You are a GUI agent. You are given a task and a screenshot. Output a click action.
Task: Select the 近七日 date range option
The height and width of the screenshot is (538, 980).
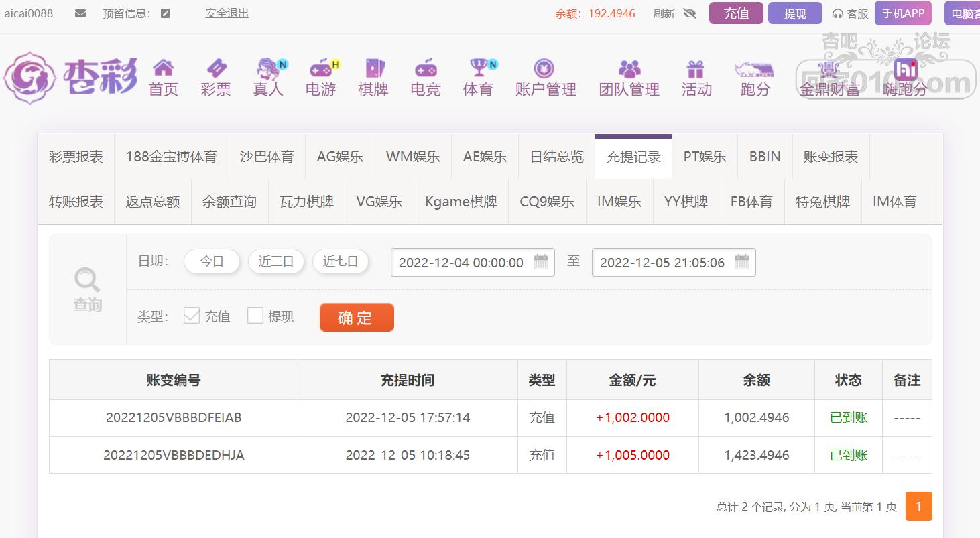click(341, 261)
